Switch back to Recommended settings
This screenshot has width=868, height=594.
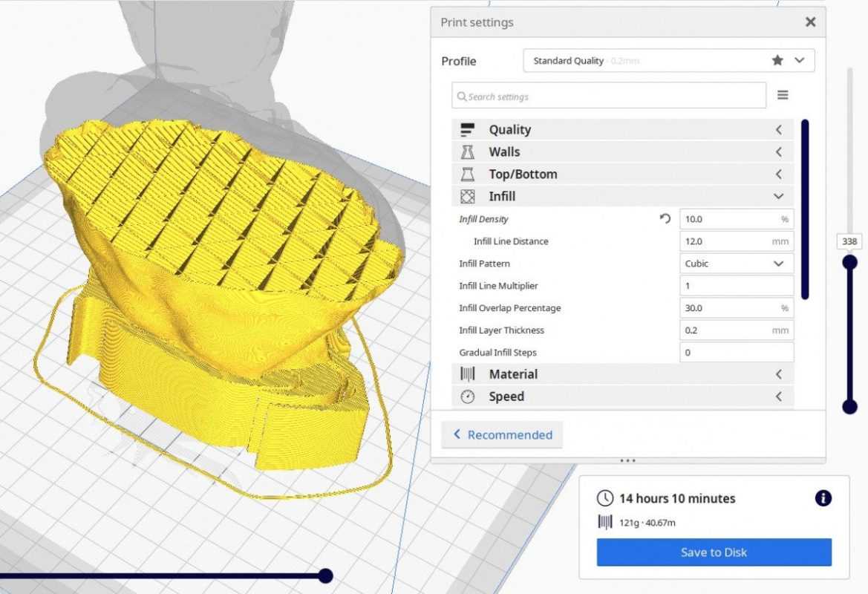(x=502, y=435)
